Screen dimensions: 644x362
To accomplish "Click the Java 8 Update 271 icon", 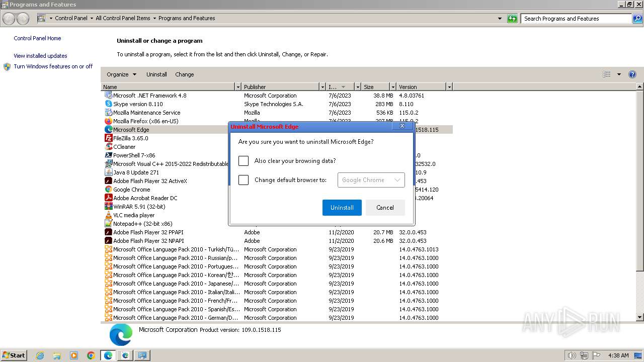I will point(108,172).
